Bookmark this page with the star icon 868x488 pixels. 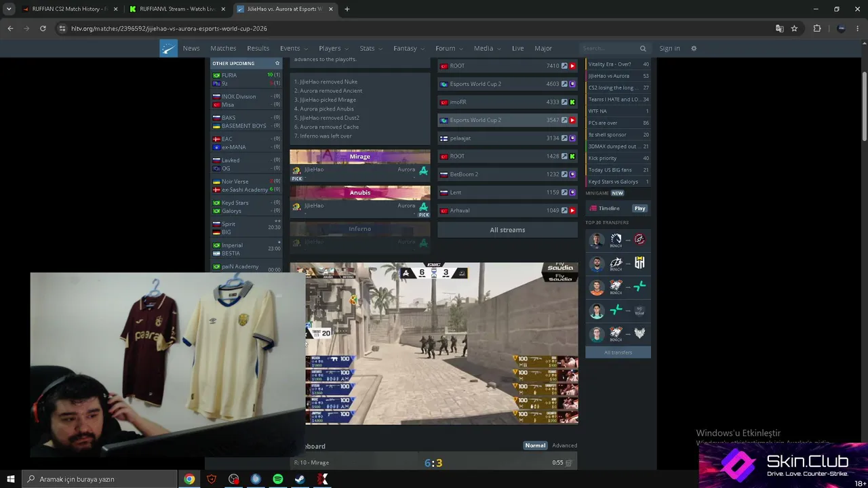point(794,28)
